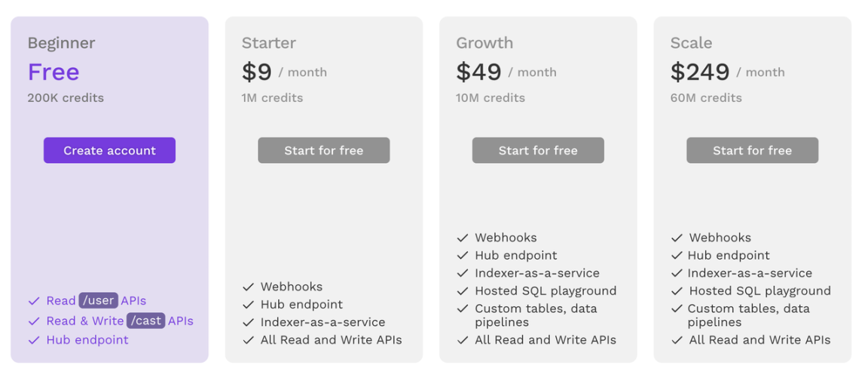The height and width of the screenshot is (381, 868).
Task: Click Growth Custom tables checkmark icon
Action: point(463,309)
